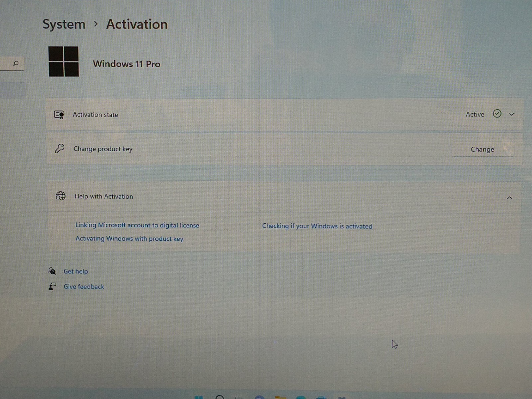The height and width of the screenshot is (399, 532).
Task: Click the Help with Activation label
Action: 104,196
